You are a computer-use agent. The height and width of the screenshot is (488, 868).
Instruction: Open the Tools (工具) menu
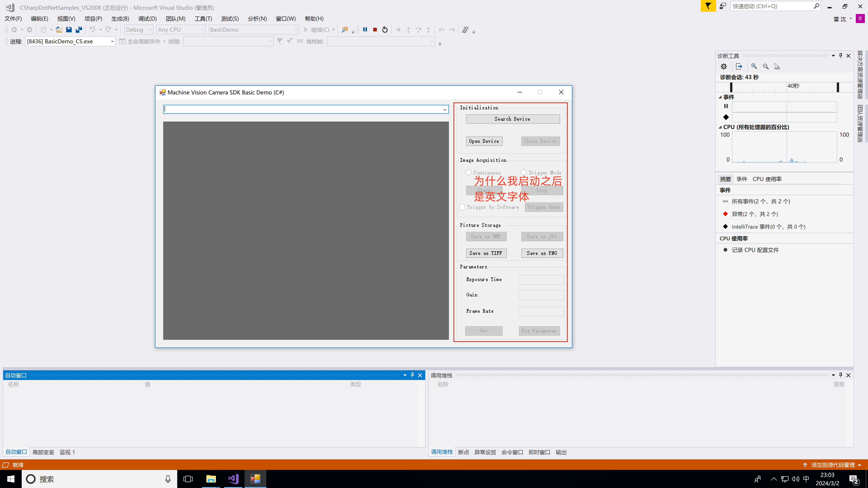[203, 19]
